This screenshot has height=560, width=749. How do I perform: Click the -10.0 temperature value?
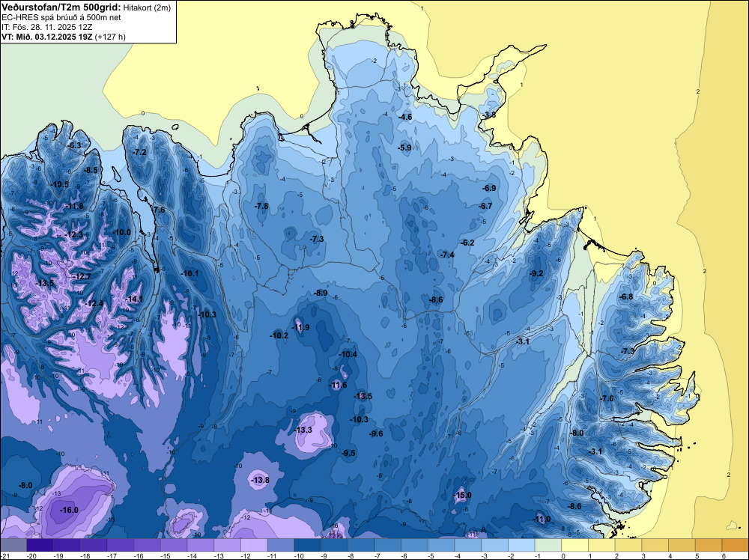click(x=122, y=232)
